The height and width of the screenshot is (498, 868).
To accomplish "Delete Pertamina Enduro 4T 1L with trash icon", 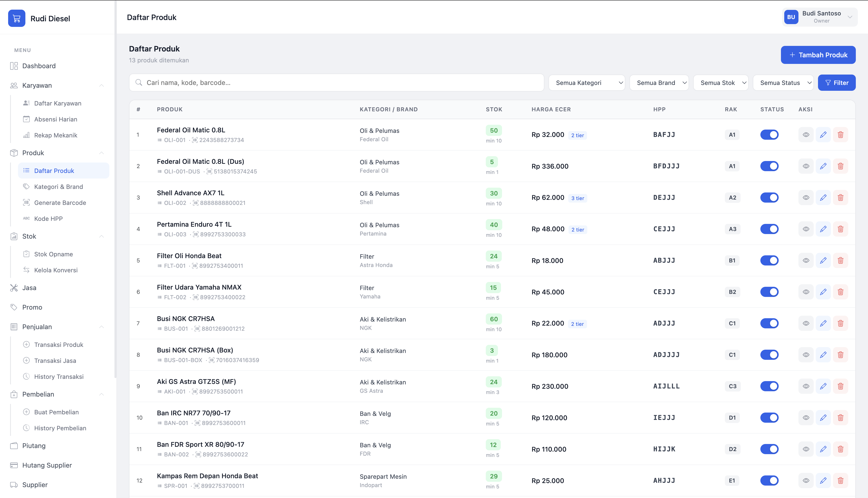I will point(841,229).
